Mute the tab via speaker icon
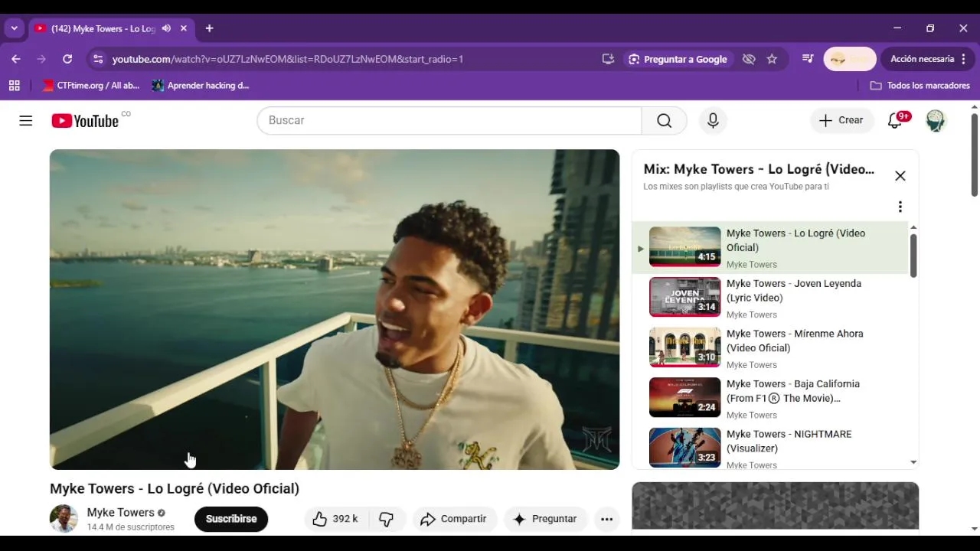 (x=166, y=28)
